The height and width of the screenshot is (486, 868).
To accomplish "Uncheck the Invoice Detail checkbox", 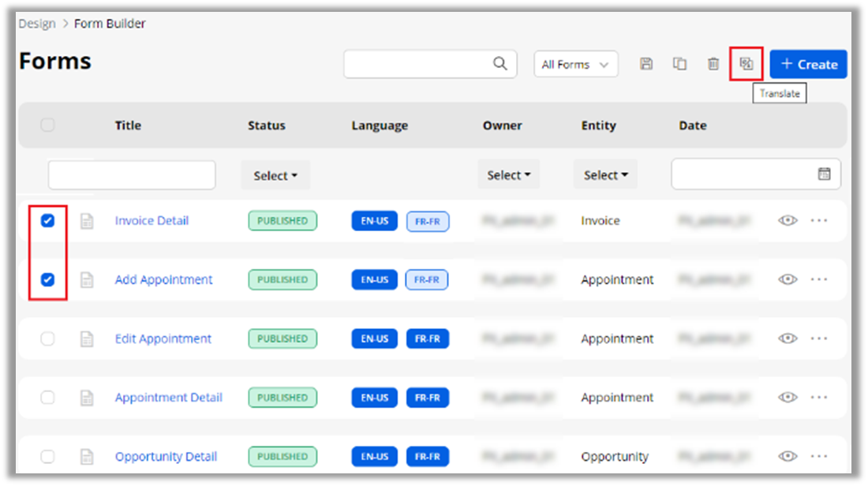I will (x=47, y=221).
